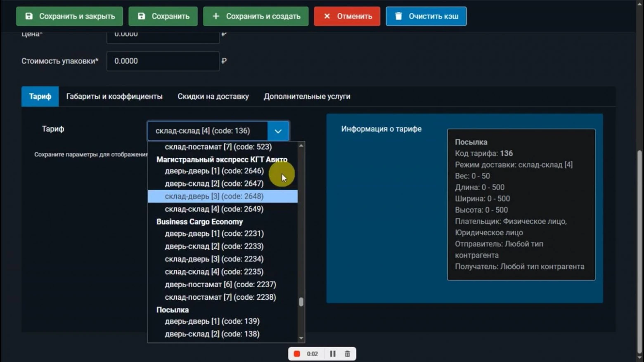Screen dimensions: 644x362
Task: Click the "Business Cargo Economy" group header
Action: (199, 222)
